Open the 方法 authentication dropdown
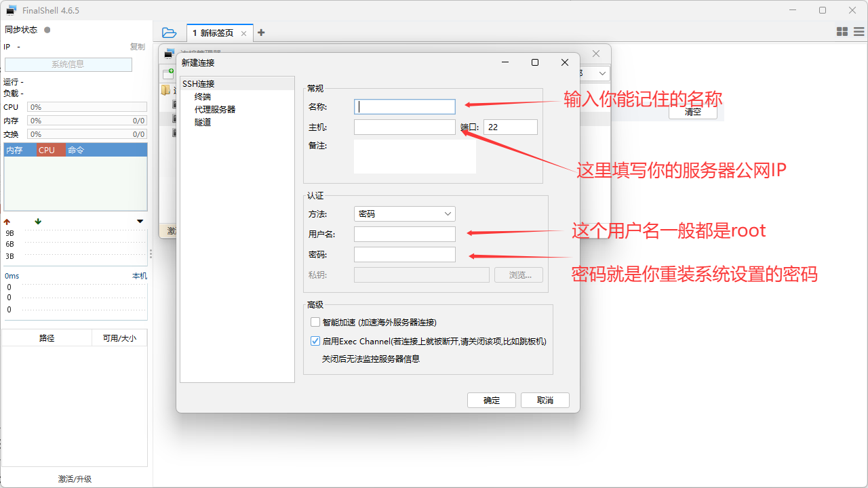 [x=404, y=213]
